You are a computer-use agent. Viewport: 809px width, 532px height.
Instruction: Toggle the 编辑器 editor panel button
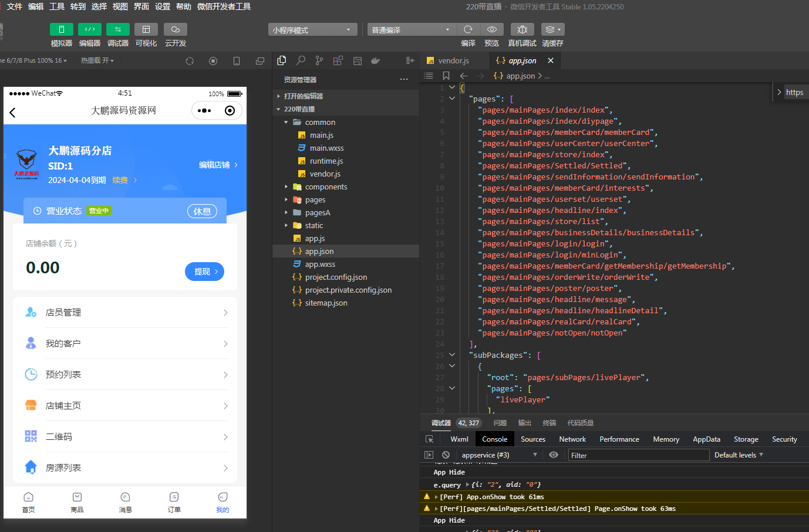pyautogui.click(x=90, y=29)
